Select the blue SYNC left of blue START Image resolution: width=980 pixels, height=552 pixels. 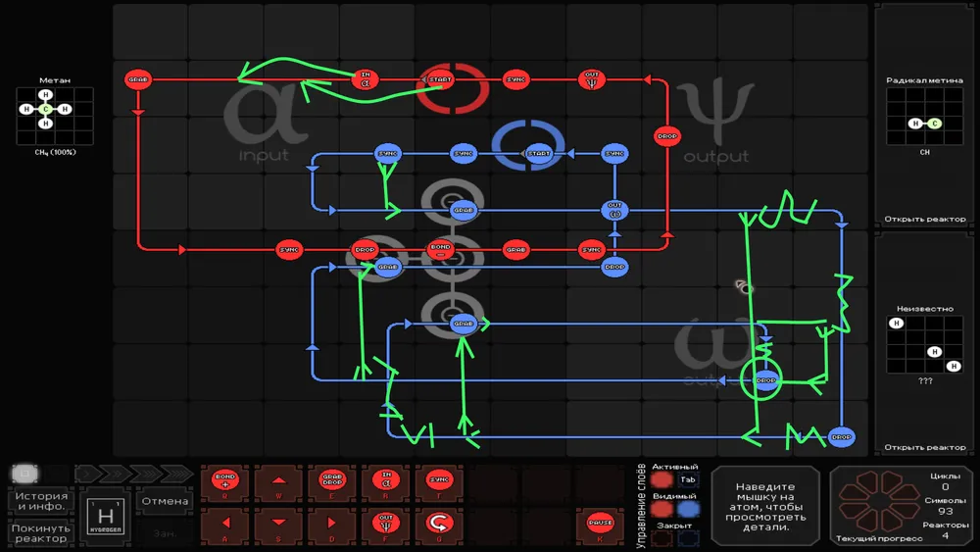[x=464, y=153]
